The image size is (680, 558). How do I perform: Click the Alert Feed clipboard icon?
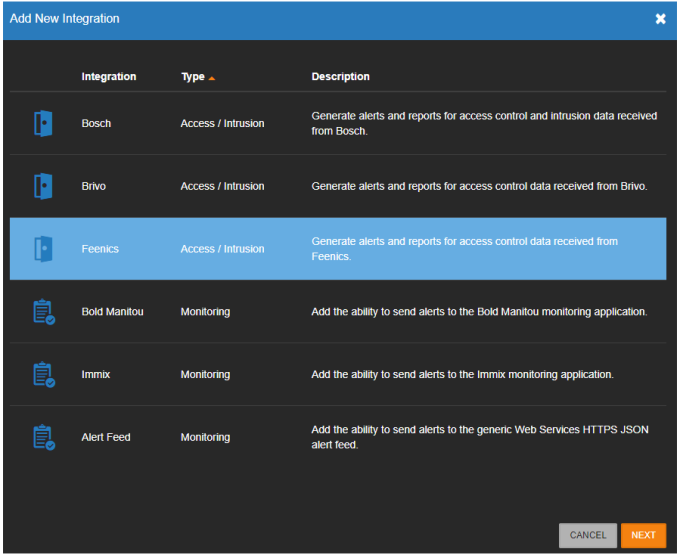[43, 437]
